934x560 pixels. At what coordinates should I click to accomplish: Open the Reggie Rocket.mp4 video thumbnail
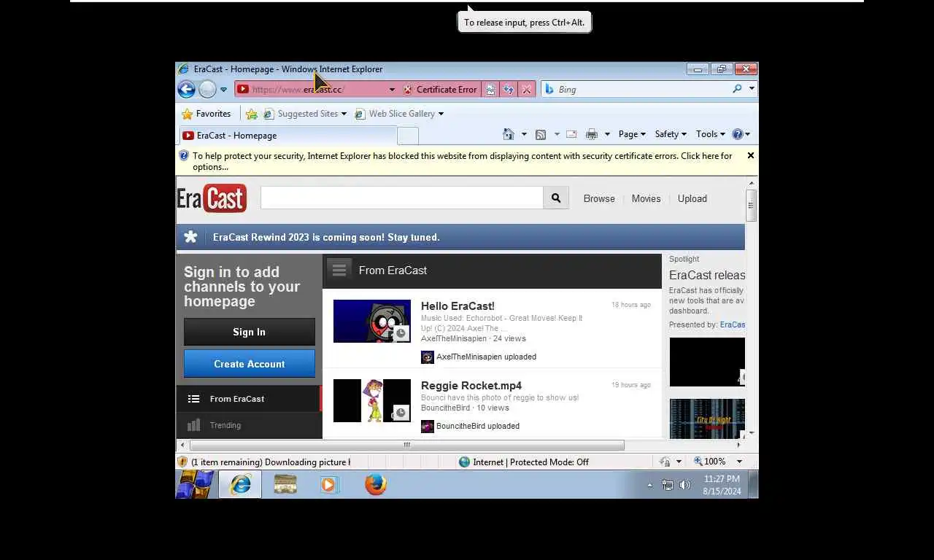tap(372, 400)
